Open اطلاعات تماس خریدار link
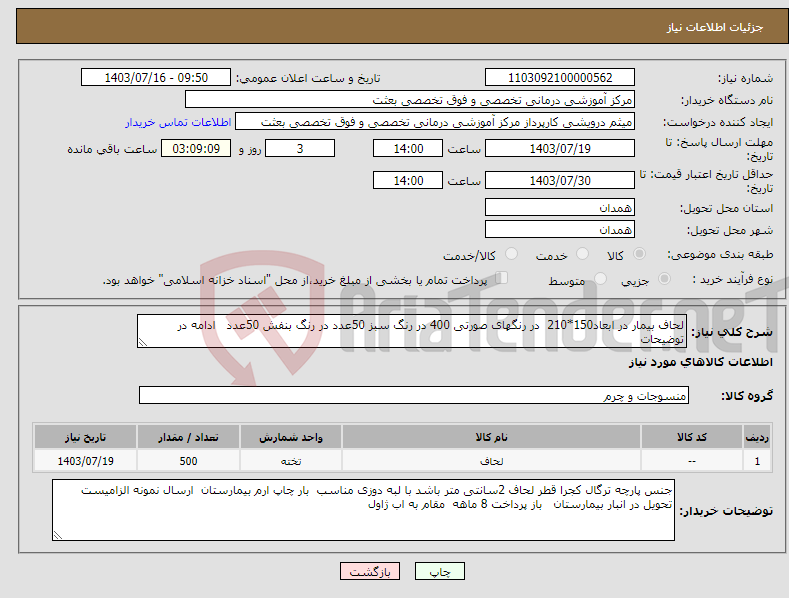The height and width of the screenshot is (598, 789). [x=178, y=122]
